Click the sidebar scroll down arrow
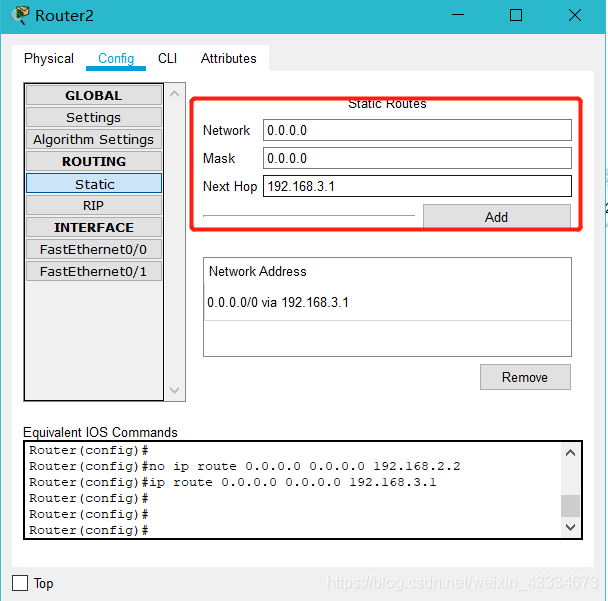This screenshot has width=608, height=601. pos(174,390)
